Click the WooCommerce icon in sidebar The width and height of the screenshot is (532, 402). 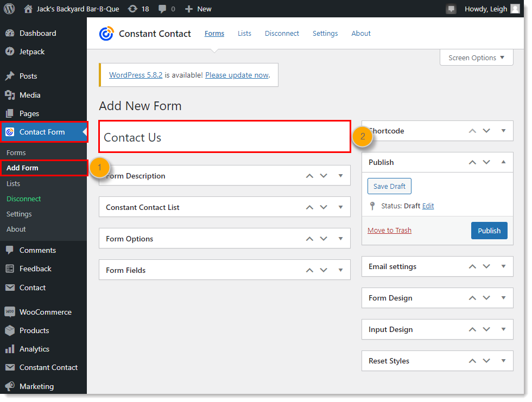(10, 312)
